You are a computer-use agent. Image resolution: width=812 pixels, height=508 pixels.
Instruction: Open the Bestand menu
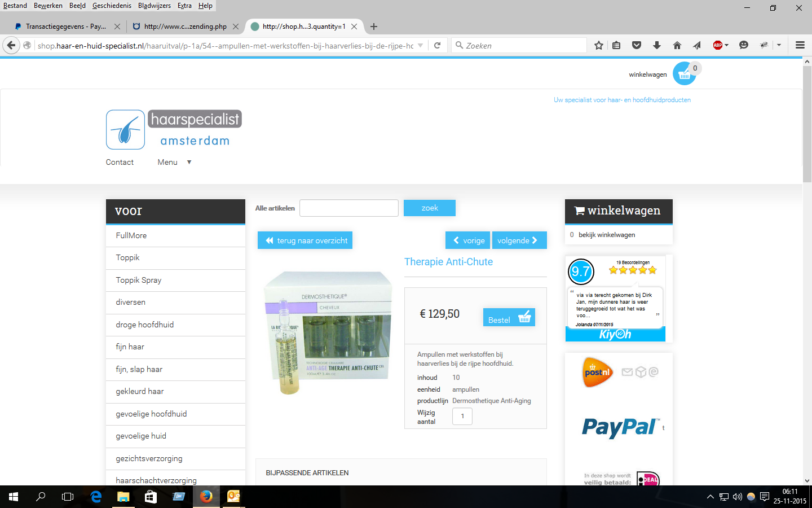coord(15,6)
